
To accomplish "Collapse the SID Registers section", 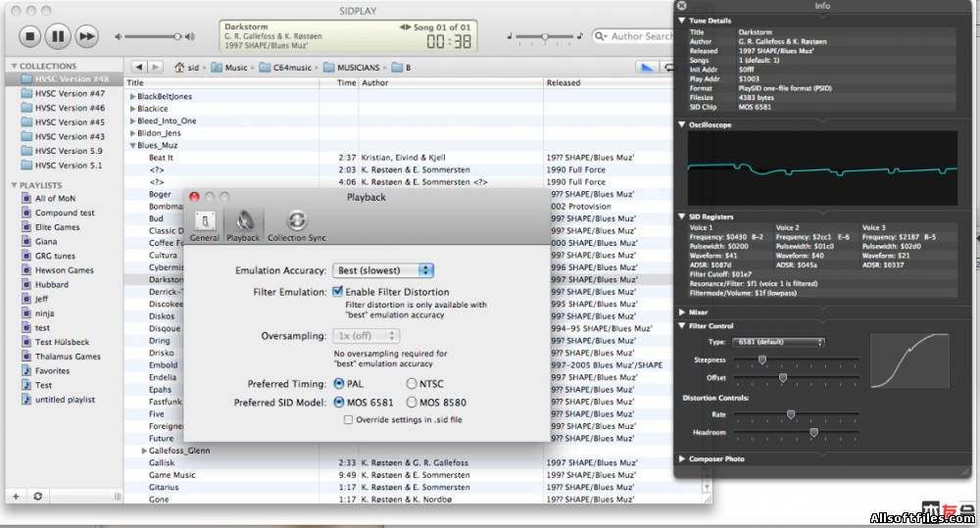I will 682,216.
